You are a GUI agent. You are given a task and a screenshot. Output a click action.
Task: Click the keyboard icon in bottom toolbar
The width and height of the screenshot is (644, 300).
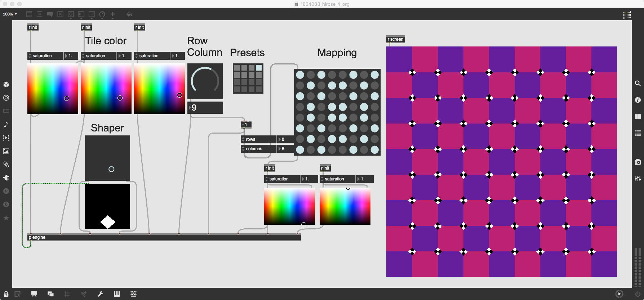click(x=133, y=294)
